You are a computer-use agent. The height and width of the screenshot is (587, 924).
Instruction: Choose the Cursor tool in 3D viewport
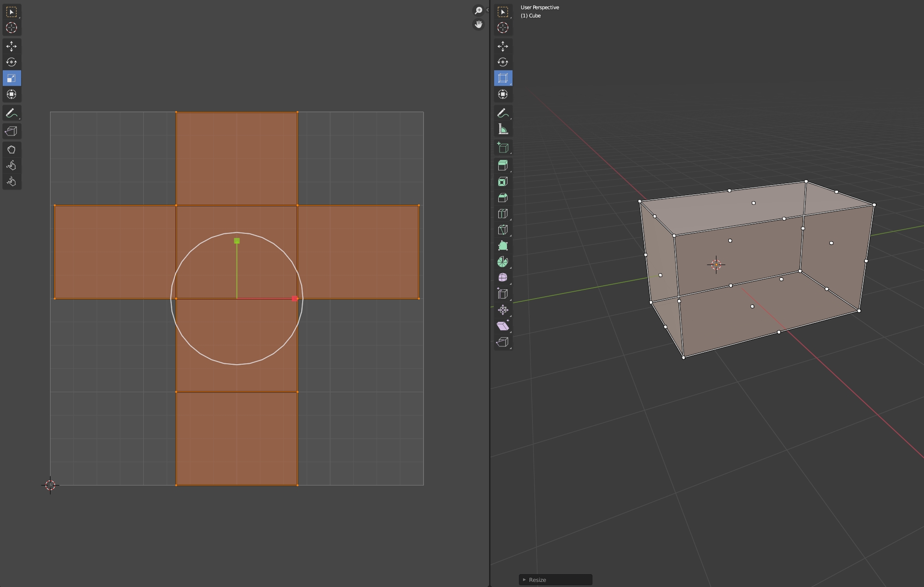click(x=503, y=28)
